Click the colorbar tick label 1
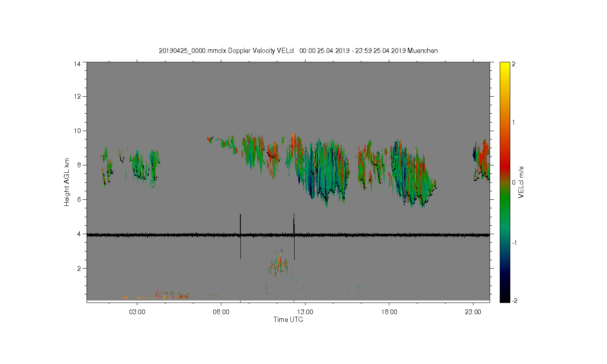Viewport: 607px width, 364px height. pos(514,122)
